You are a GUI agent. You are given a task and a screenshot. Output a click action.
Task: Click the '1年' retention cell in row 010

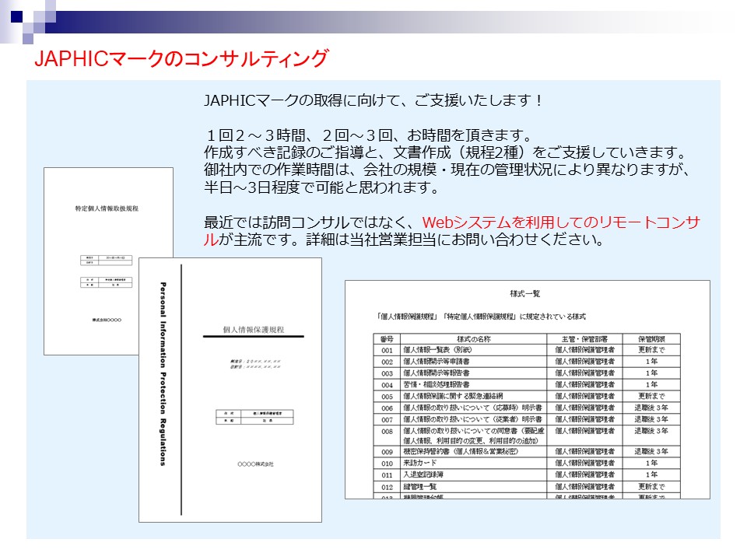(x=651, y=463)
